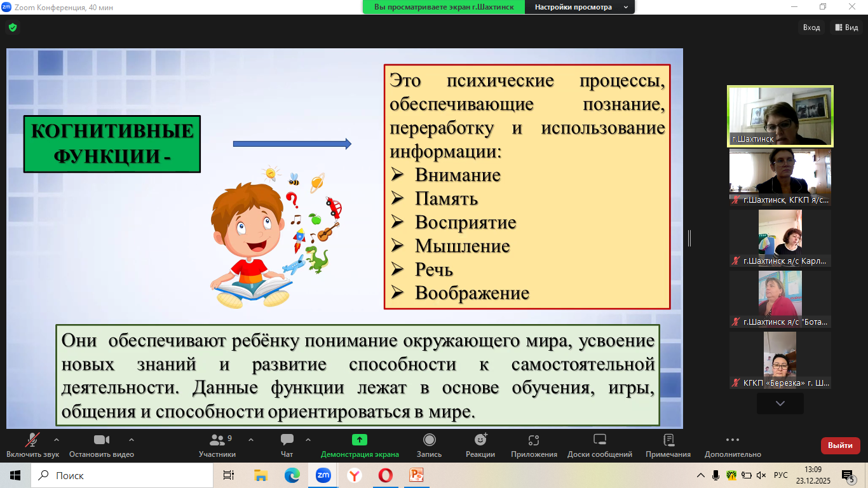Screen dimensions: 868x488
Task: Open the Чат chat panel
Action: coord(287,440)
